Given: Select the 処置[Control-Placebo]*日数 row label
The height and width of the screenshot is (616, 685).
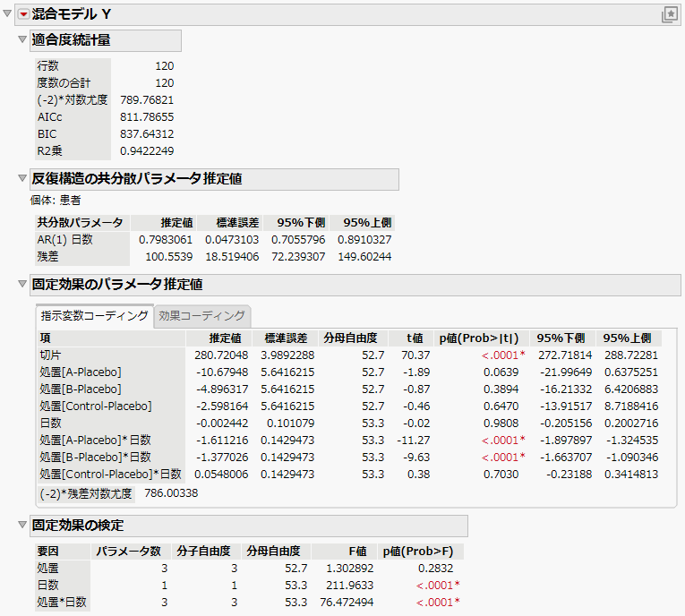Looking at the screenshot, I should point(110,475).
